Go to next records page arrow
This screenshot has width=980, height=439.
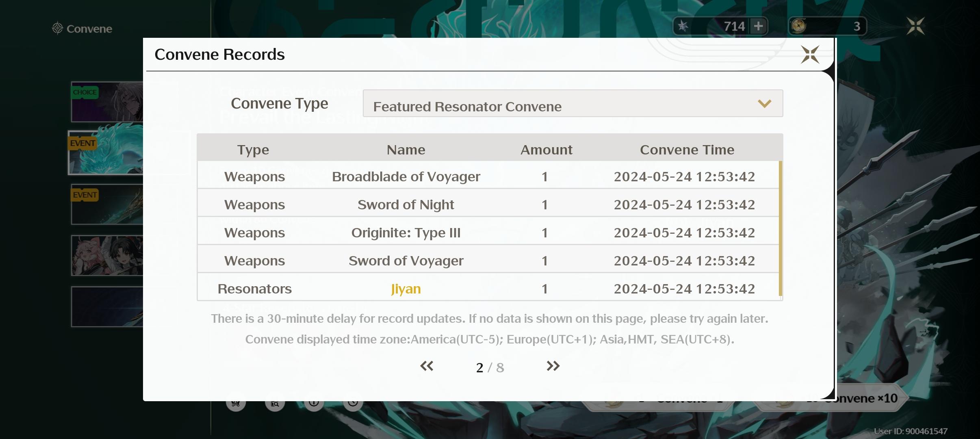pyautogui.click(x=553, y=366)
